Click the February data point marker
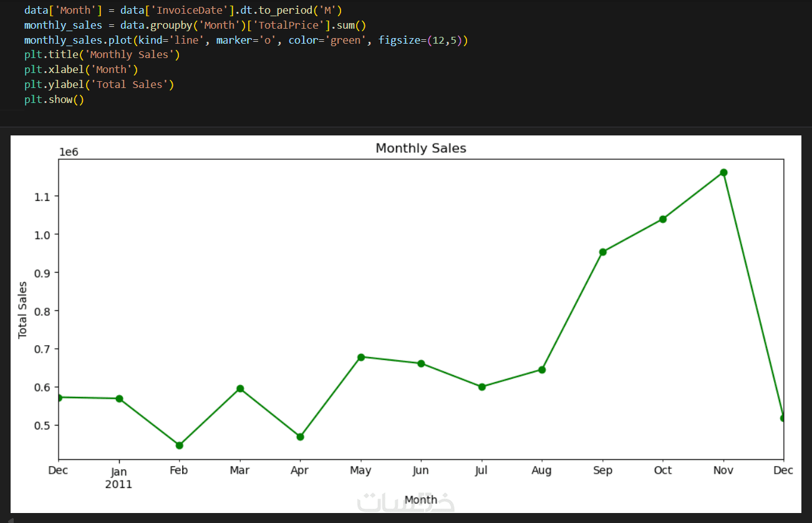 [179, 445]
